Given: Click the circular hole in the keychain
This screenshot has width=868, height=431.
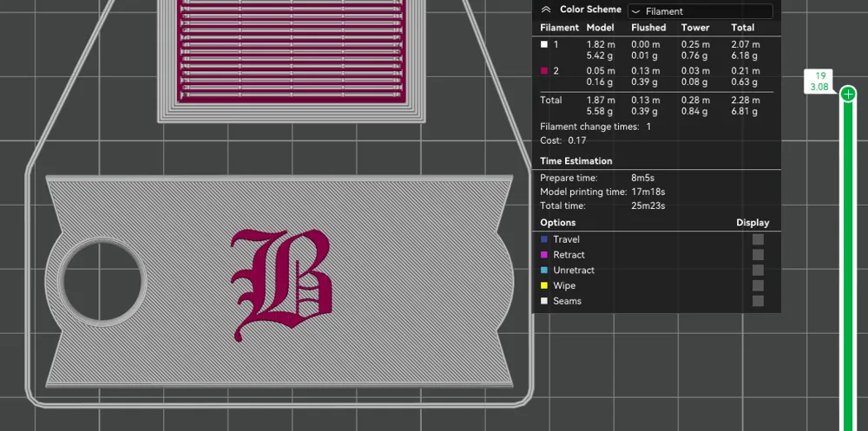Looking at the screenshot, I should [102, 282].
